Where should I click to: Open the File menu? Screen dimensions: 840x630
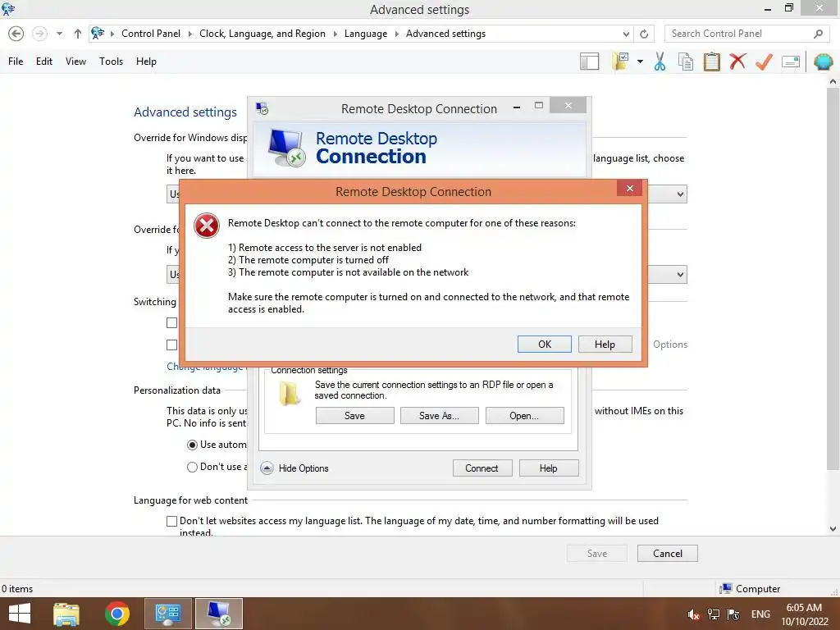[x=16, y=62]
